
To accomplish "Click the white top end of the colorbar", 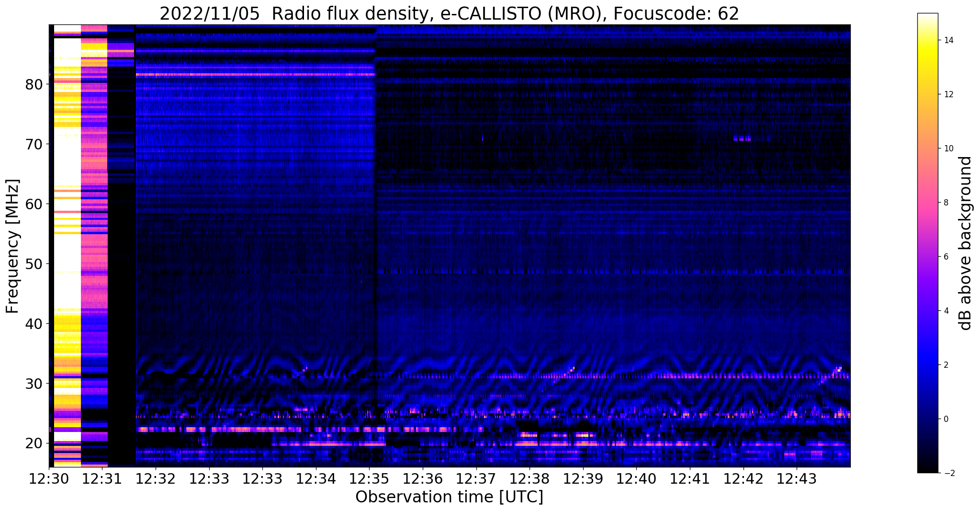I will click(927, 17).
